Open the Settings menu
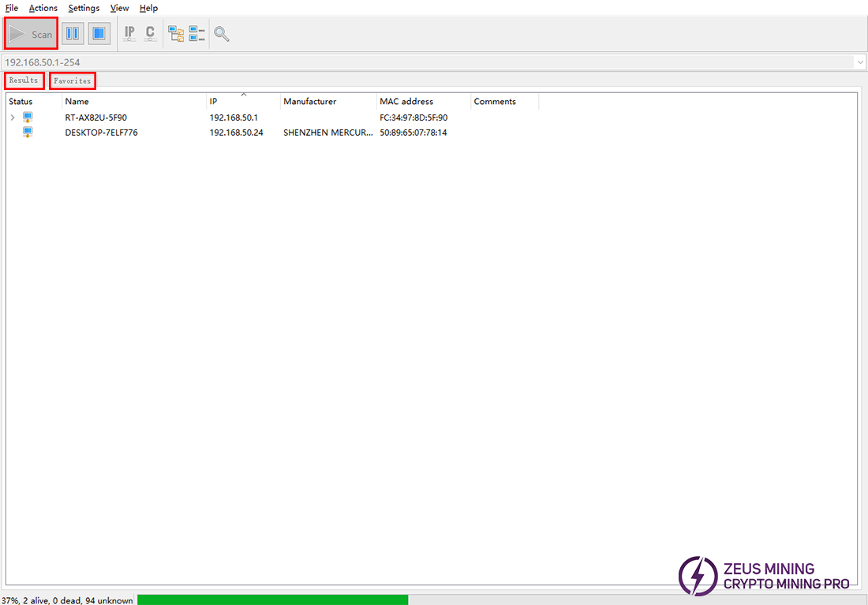This screenshot has width=868, height=605. click(x=84, y=8)
